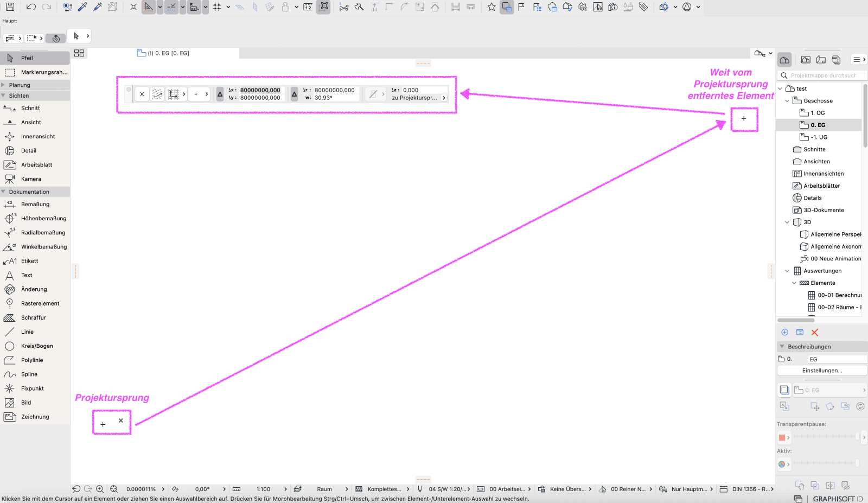Click the Transparentpause color swatch
The image size is (868, 503).
pos(782,438)
